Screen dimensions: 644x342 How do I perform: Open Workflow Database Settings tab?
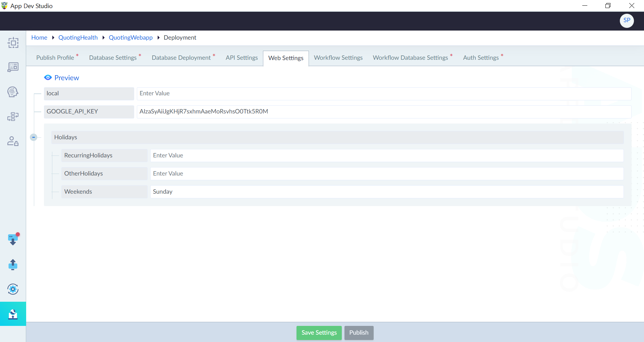pos(410,58)
